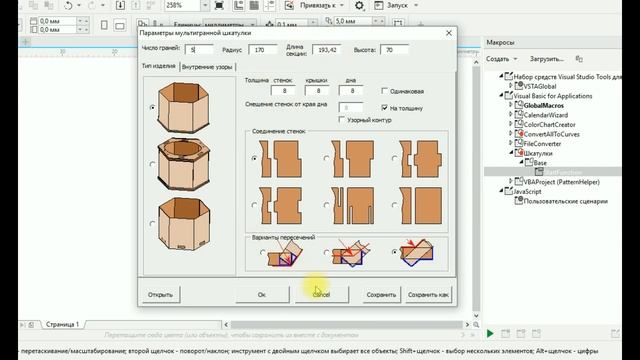Image resolution: width=640 pixels, height=360 pixels.
Task: Choose the top-middle wall joint option
Action: [326, 158]
